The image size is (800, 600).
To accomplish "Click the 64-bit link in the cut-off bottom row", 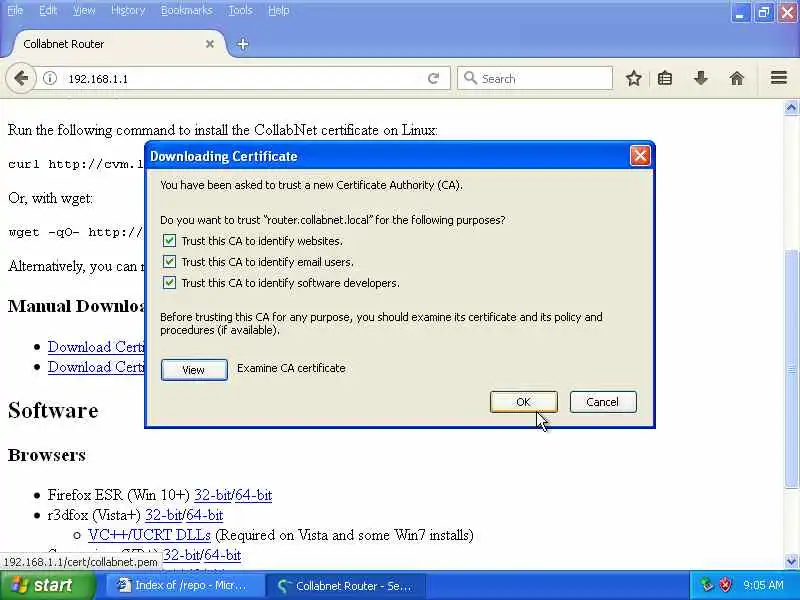I will [223, 555].
